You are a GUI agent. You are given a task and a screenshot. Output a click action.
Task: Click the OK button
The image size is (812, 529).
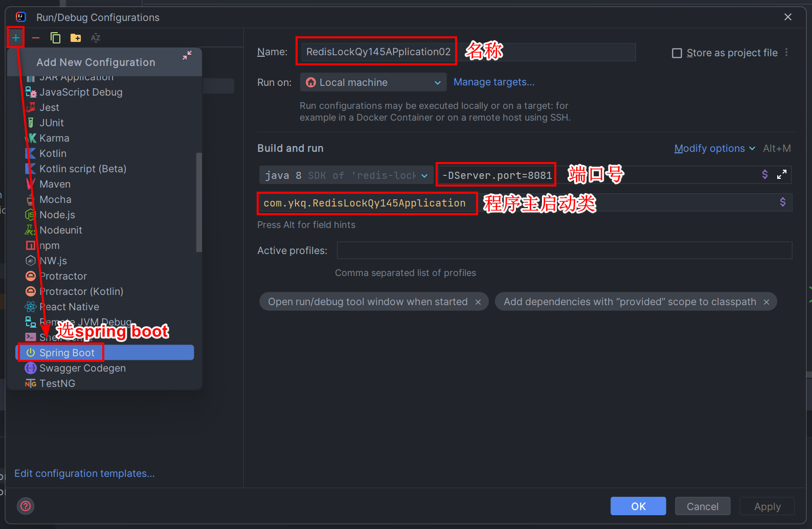(638, 506)
